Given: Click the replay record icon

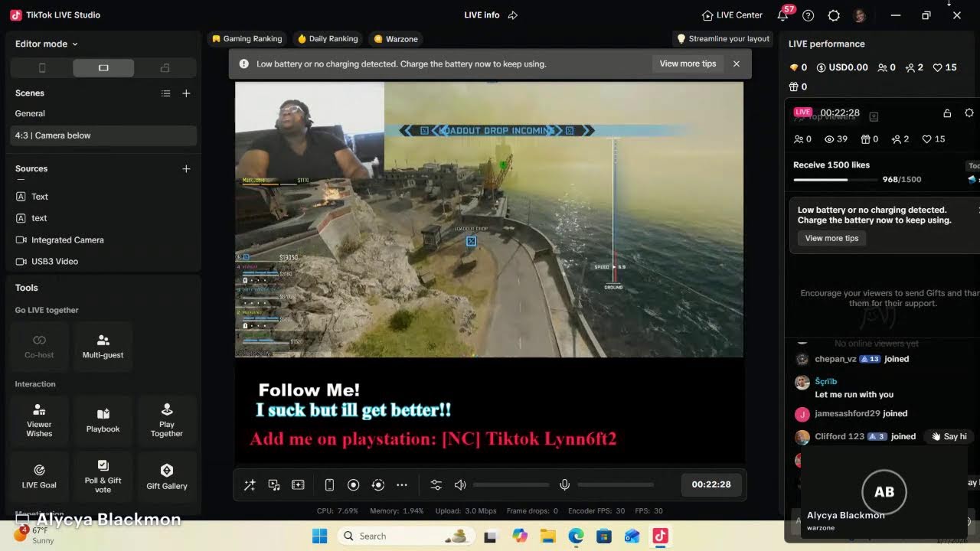Looking at the screenshot, I should pos(377,485).
